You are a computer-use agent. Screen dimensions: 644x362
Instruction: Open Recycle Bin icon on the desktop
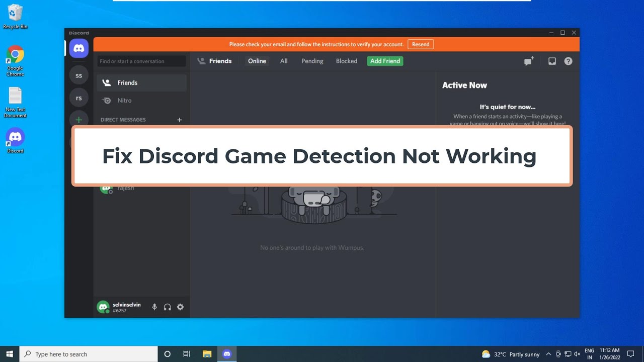15,17
